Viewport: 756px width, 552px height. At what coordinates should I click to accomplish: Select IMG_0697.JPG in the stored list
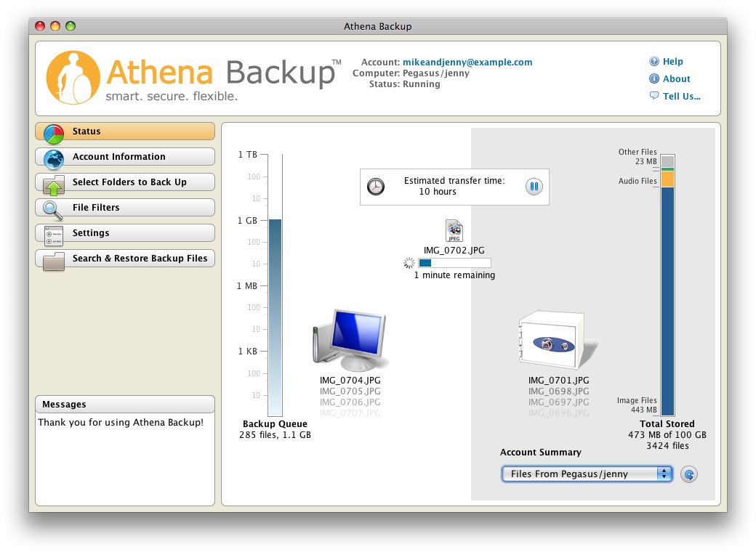pos(559,402)
